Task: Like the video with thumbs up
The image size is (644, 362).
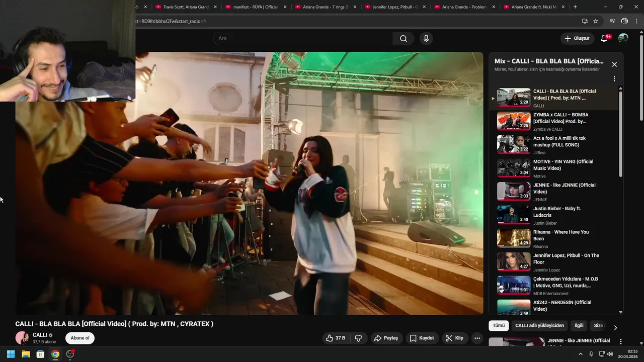Action: [x=337, y=338]
